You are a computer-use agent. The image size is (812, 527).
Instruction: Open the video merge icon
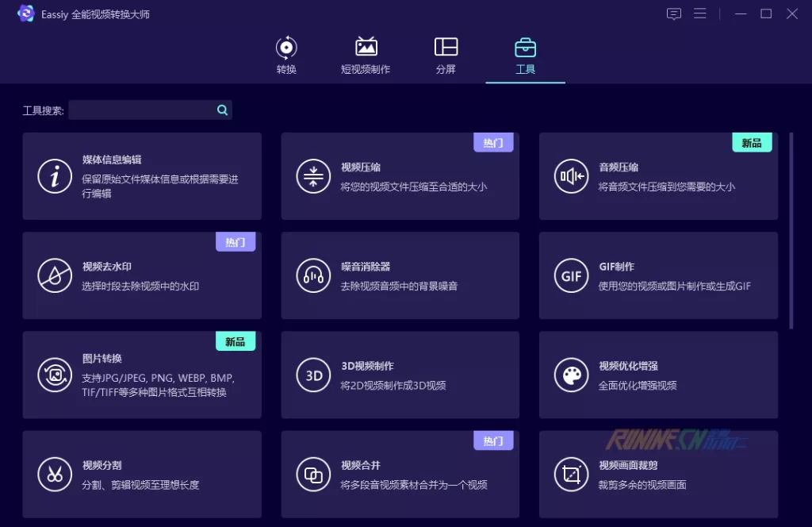[313, 475]
